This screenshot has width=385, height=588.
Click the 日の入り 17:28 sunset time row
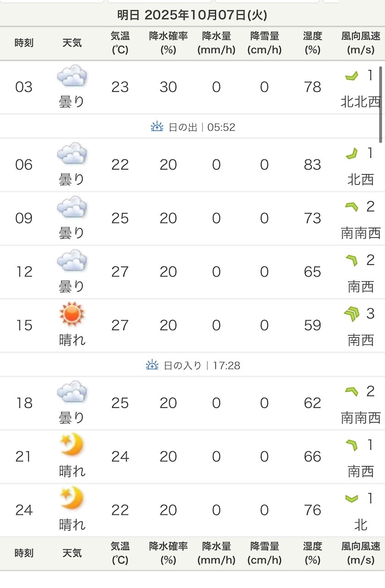point(192,365)
